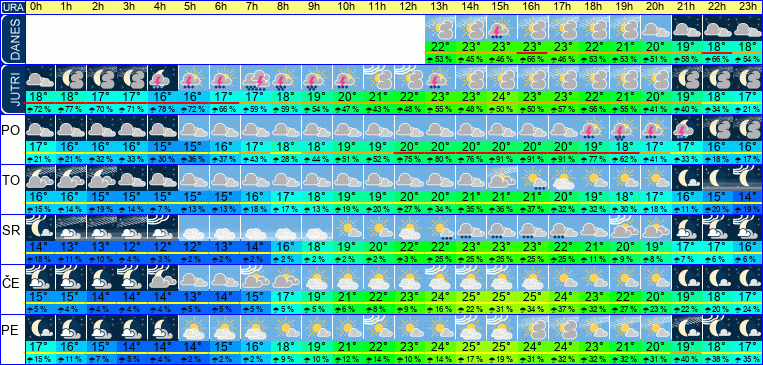Click JUTRI 7h thunderstorm cloud icon
The width and height of the screenshot is (763, 365).
tap(255, 78)
